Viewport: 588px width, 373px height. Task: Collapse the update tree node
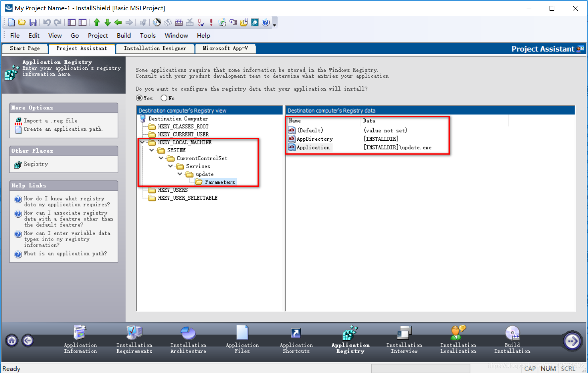click(x=180, y=174)
